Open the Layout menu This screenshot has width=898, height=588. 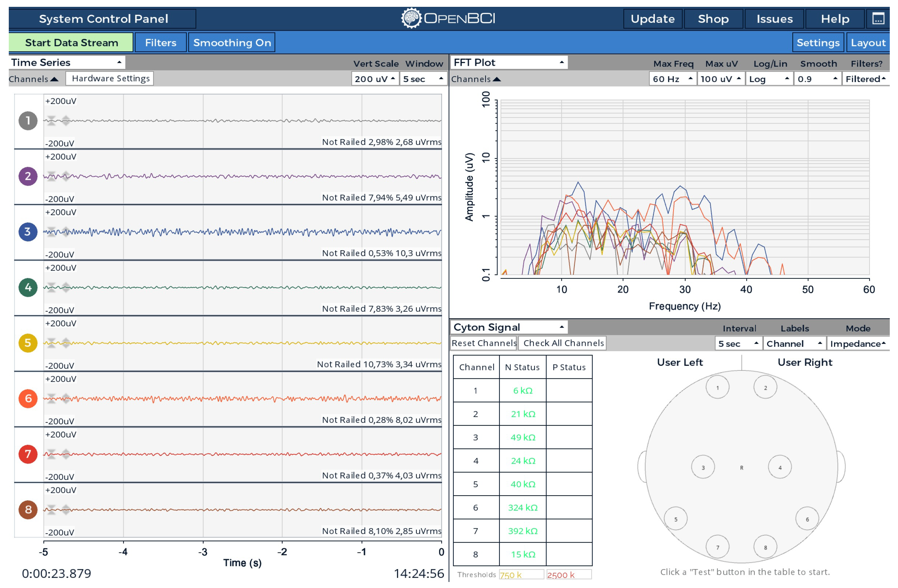click(868, 43)
